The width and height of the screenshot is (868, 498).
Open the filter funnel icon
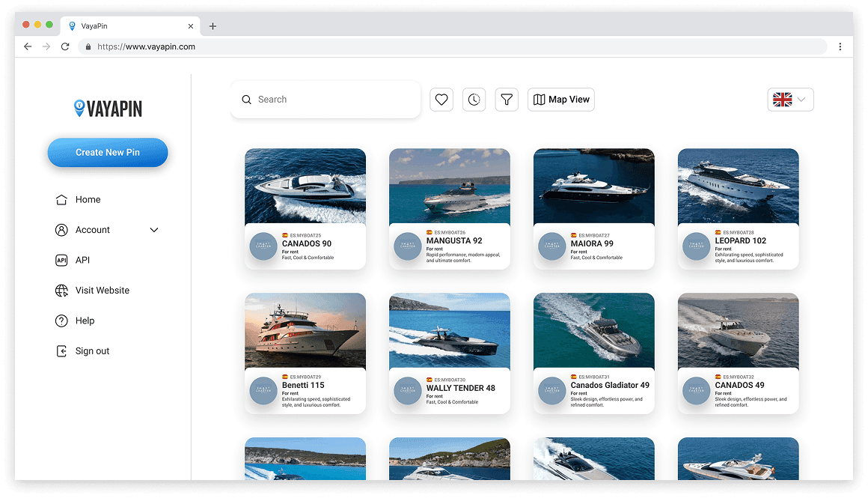[507, 99]
